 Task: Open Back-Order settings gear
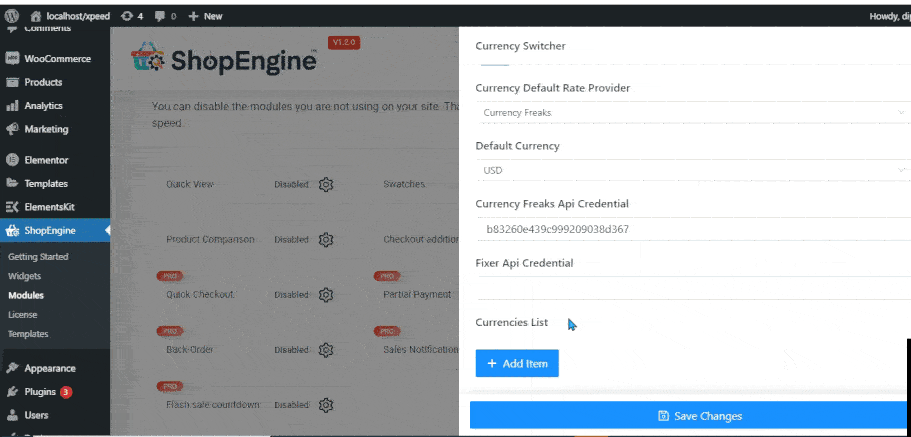click(x=326, y=350)
